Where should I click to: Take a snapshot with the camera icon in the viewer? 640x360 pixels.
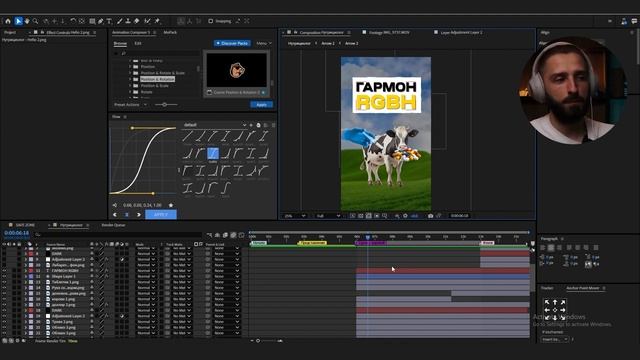pos(431,216)
